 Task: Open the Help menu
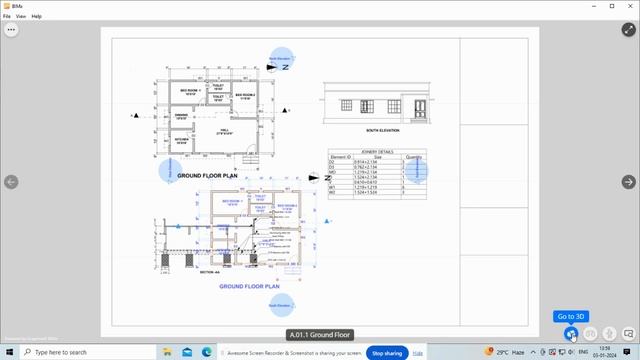pyautogui.click(x=36, y=16)
